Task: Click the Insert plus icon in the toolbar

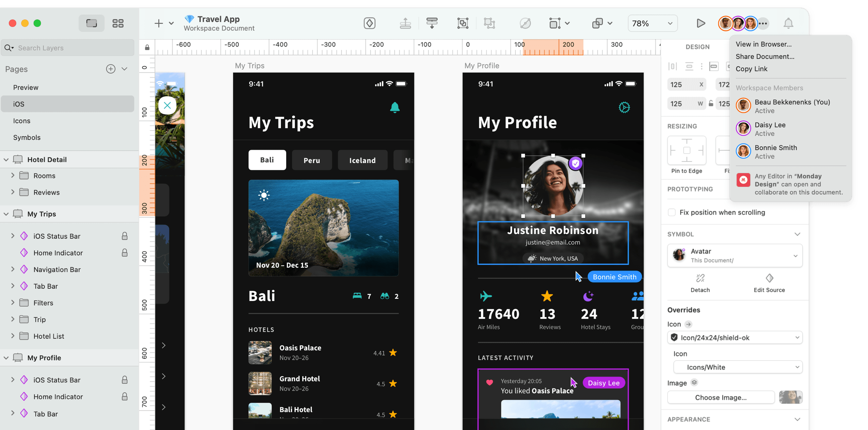Action: click(x=159, y=23)
